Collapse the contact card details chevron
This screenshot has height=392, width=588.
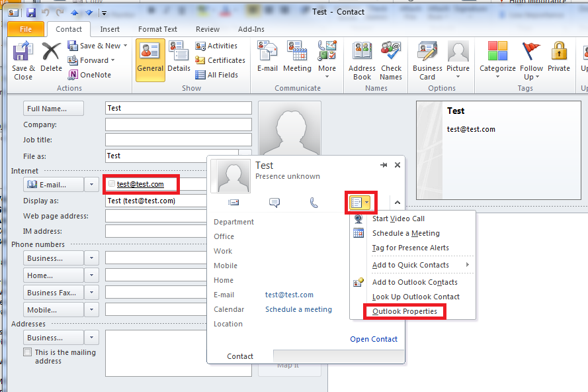(397, 203)
